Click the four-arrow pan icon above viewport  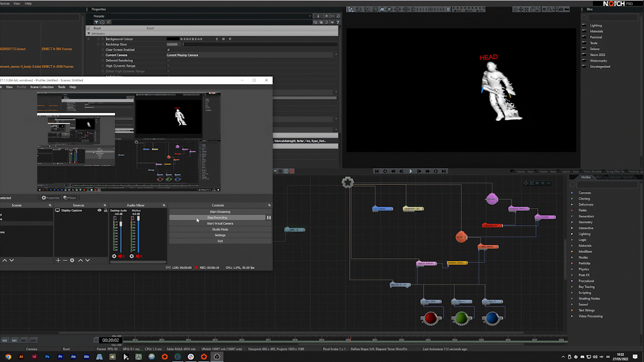point(521,9)
